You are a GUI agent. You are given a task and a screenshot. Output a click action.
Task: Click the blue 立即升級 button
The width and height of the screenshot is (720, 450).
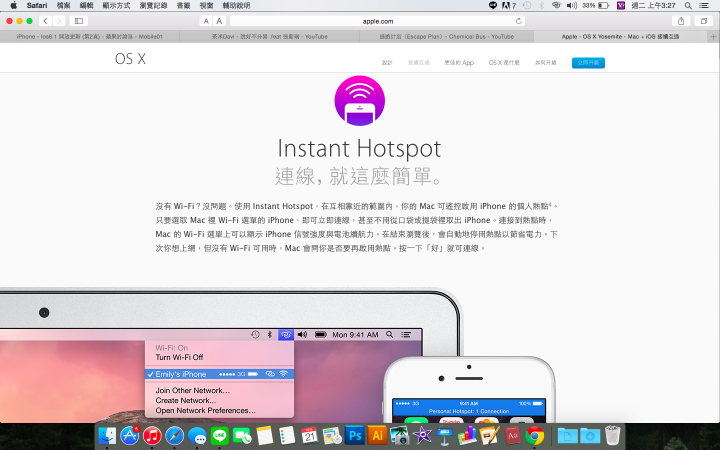tap(588, 62)
